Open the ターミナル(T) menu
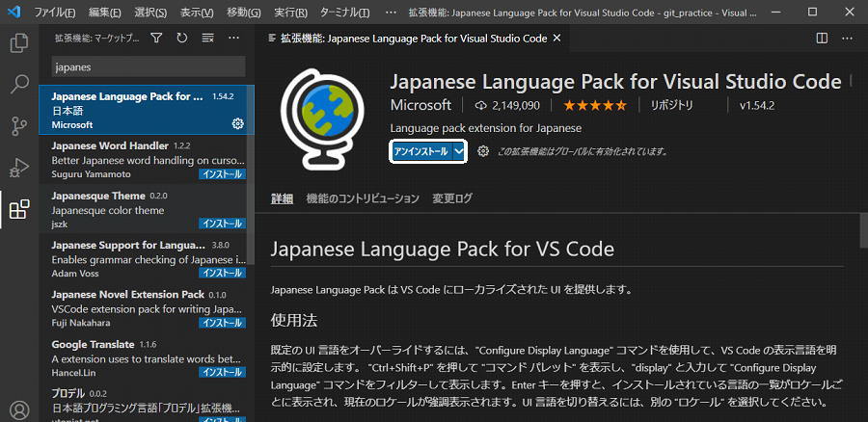The image size is (868, 422). [345, 13]
